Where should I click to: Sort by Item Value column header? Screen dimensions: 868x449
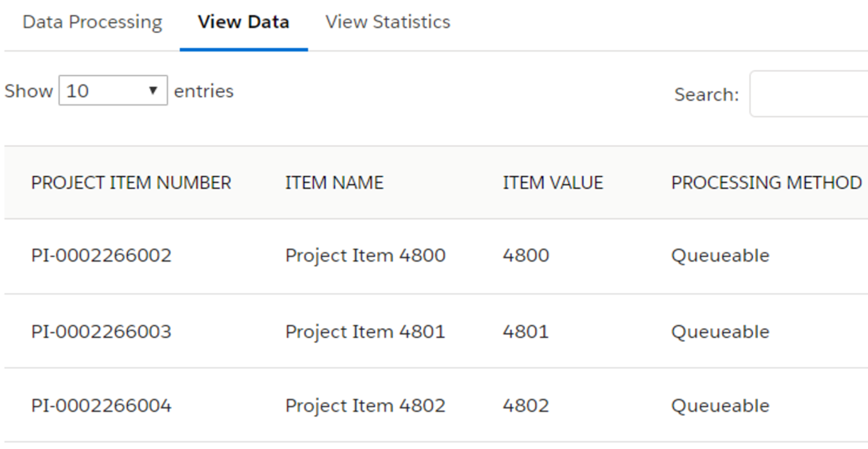click(x=553, y=183)
